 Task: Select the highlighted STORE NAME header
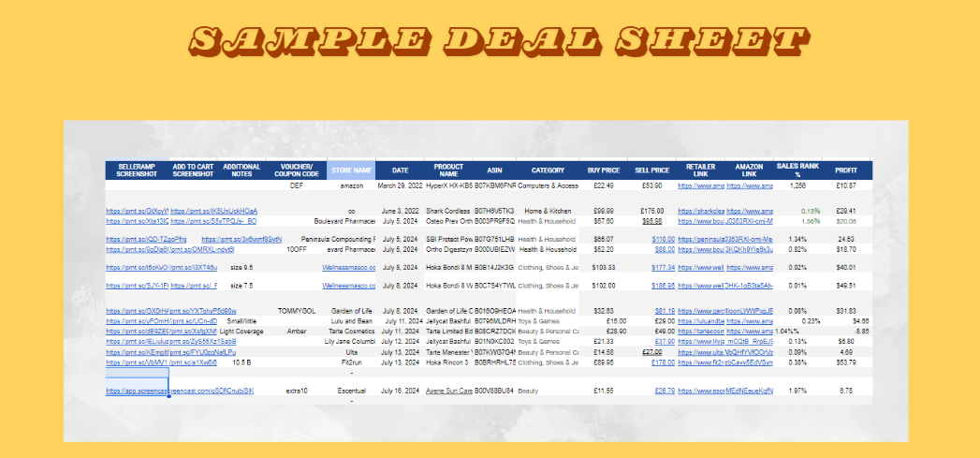[351, 170]
